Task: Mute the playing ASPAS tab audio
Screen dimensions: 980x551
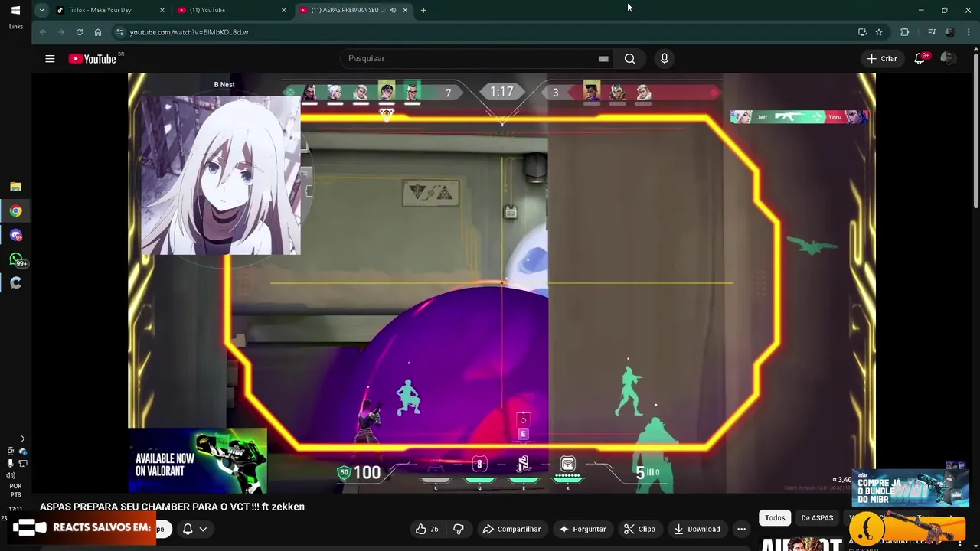Action: [393, 10]
